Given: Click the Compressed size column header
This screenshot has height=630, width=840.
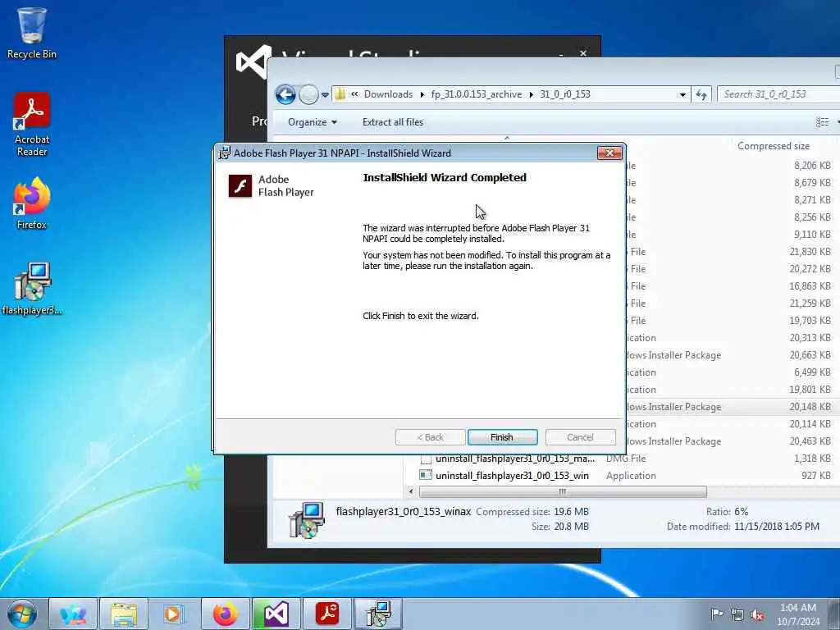Looking at the screenshot, I should coord(773,146).
